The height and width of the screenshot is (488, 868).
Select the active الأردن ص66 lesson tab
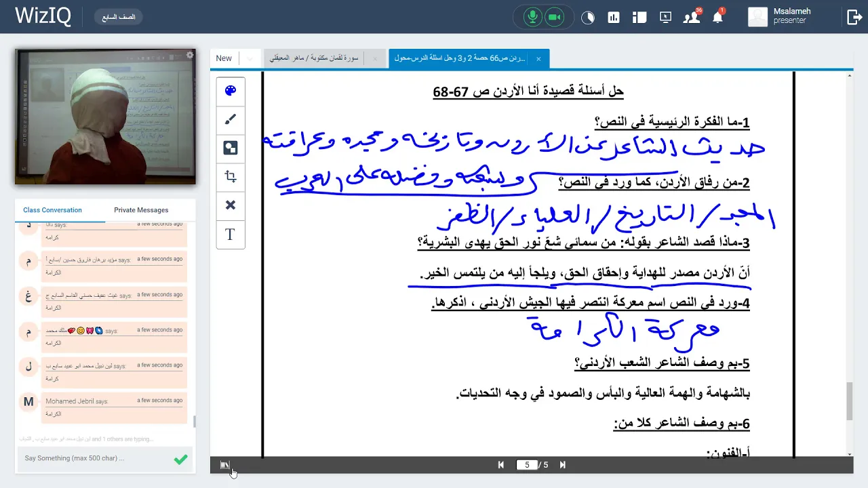460,58
